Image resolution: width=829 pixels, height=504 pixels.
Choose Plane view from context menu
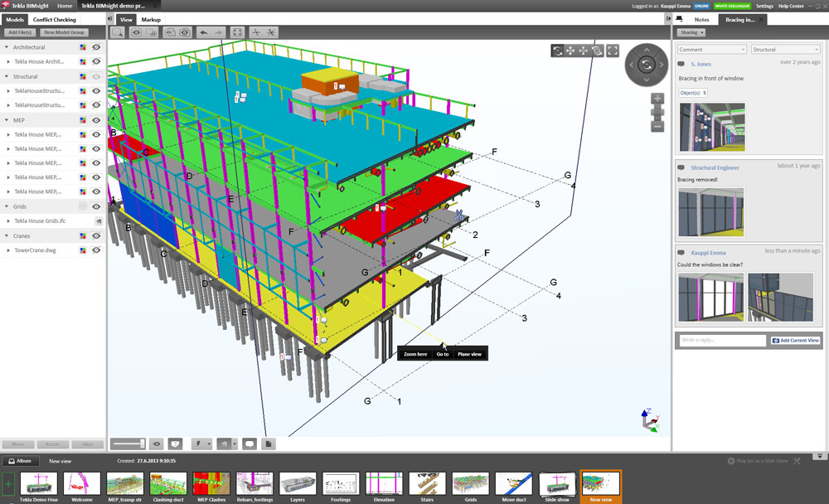coord(469,354)
